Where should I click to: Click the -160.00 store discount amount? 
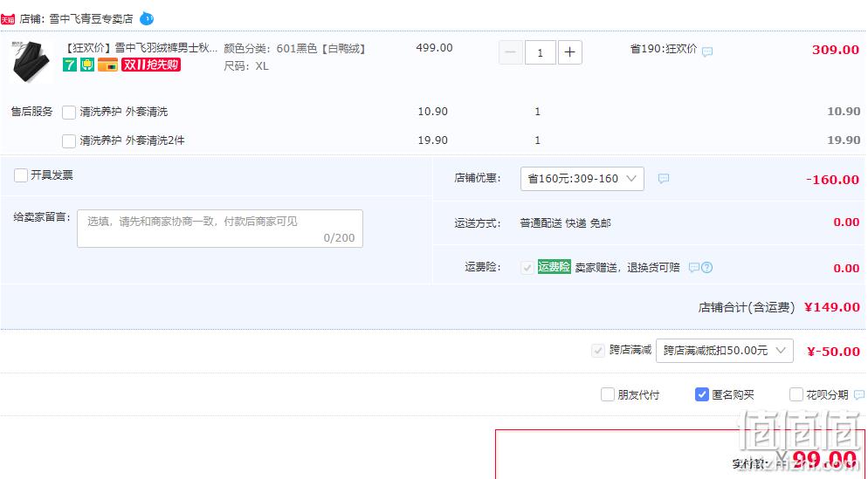click(832, 180)
